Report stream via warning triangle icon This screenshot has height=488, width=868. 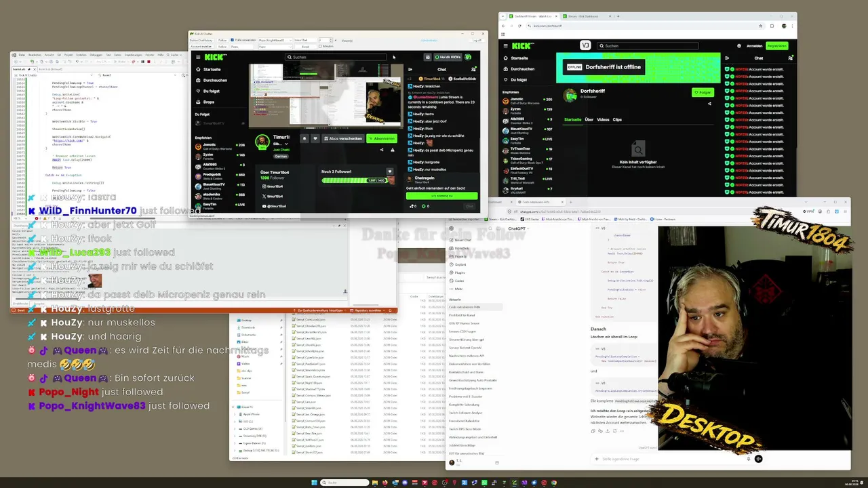coord(392,149)
